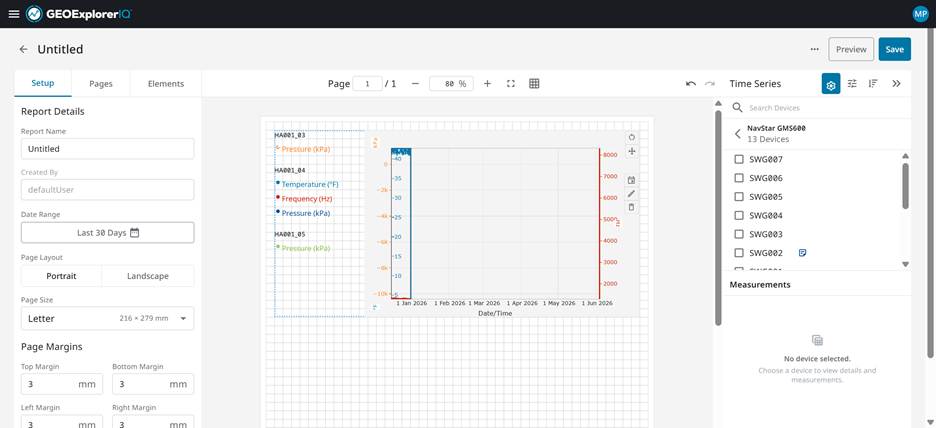Click the Preview button

point(851,50)
